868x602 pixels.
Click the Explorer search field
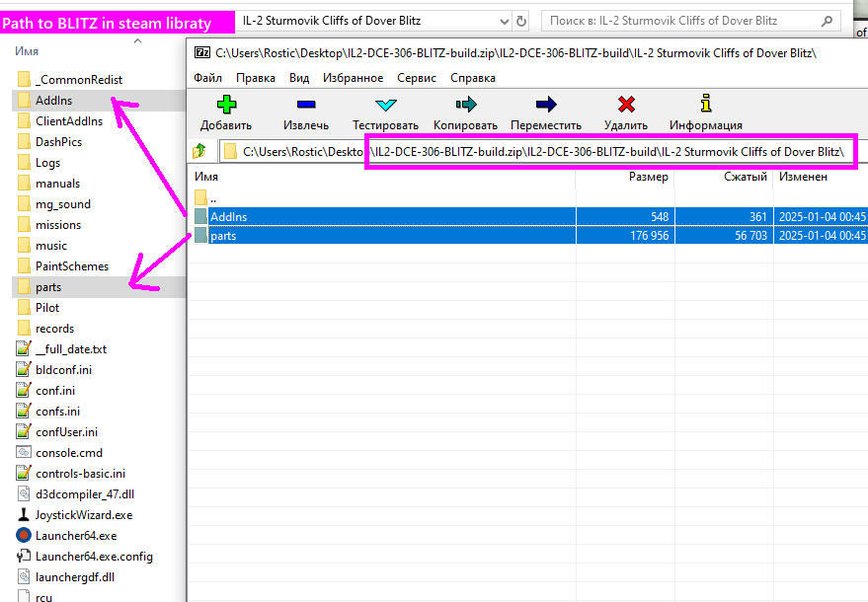click(681, 21)
